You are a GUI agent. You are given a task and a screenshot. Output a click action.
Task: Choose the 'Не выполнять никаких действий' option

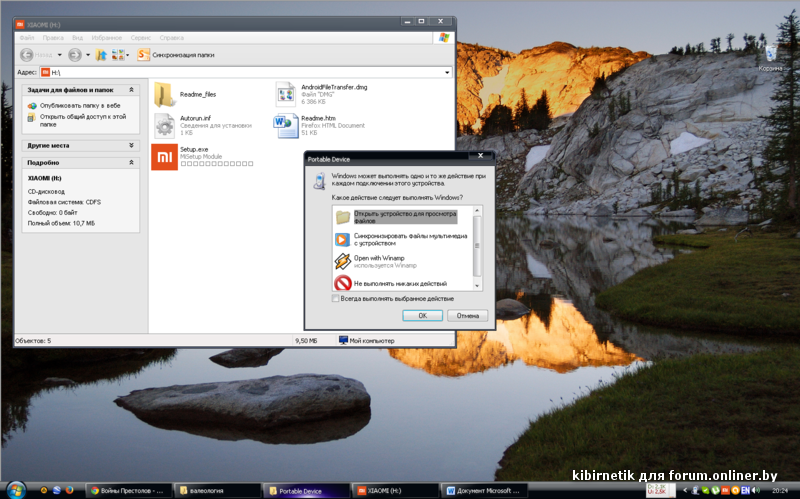tap(343, 284)
